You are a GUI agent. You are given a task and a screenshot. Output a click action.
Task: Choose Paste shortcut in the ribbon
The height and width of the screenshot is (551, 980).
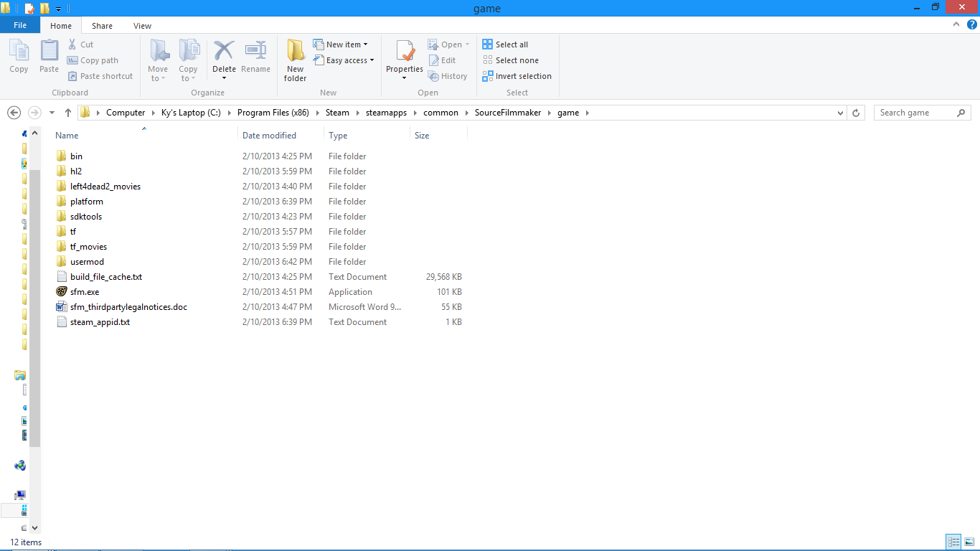pos(100,76)
